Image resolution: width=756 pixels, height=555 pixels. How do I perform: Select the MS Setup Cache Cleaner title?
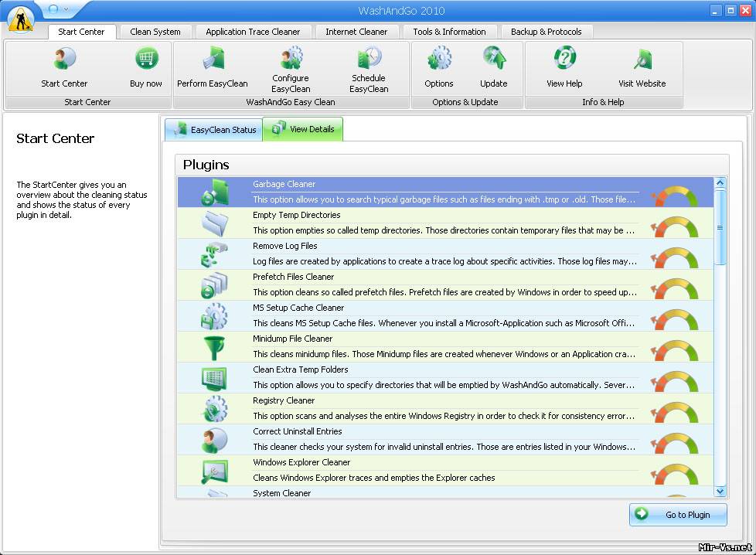[x=298, y=308]
